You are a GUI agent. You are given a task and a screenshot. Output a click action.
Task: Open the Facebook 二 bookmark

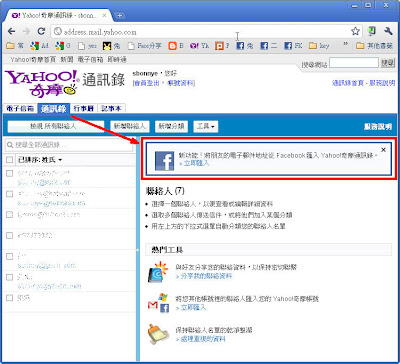click(269, 46)
